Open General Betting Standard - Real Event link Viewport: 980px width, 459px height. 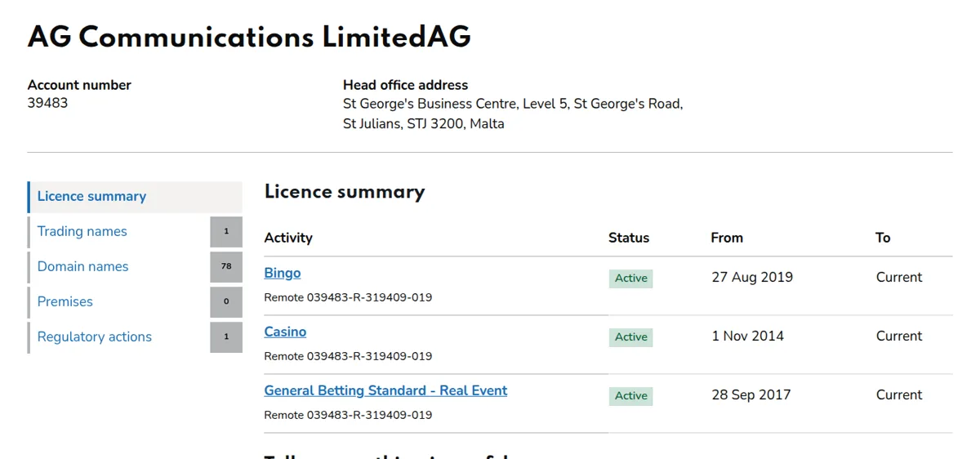coord(385,390)
